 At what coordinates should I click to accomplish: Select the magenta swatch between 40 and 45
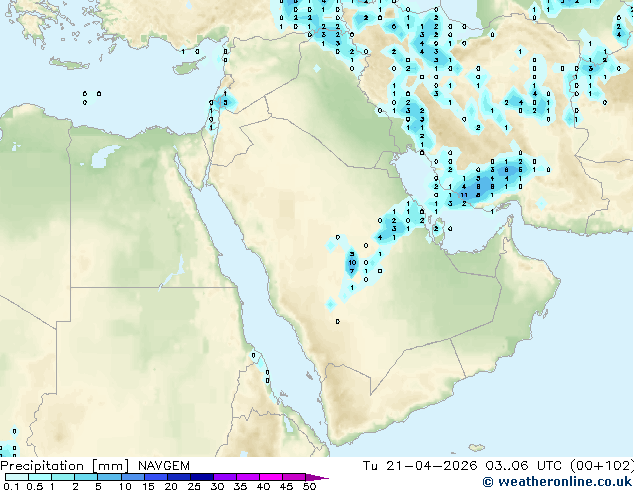[271, 477]
